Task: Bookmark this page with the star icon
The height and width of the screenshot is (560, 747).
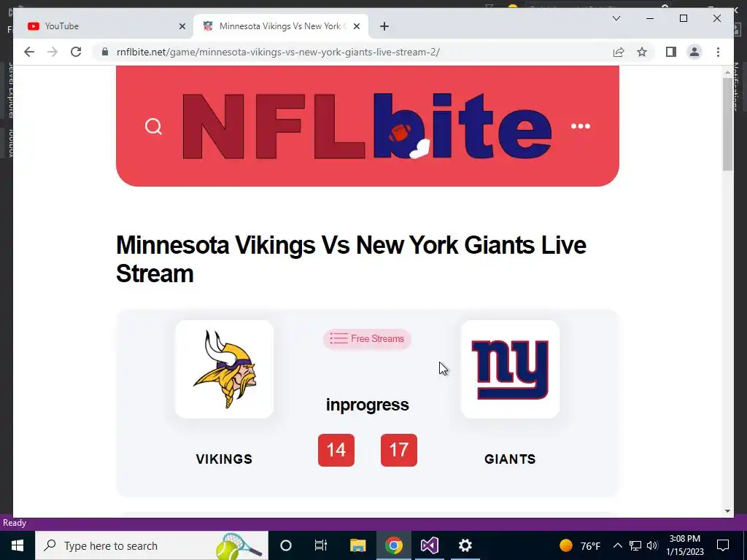Action: pyautogui.click(x=642, y=52)
